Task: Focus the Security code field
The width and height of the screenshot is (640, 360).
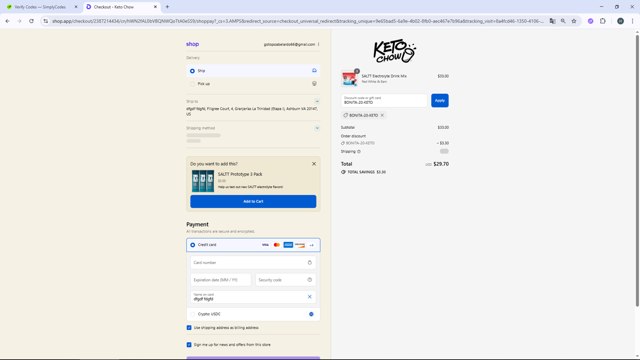Action: coord(285,280)
